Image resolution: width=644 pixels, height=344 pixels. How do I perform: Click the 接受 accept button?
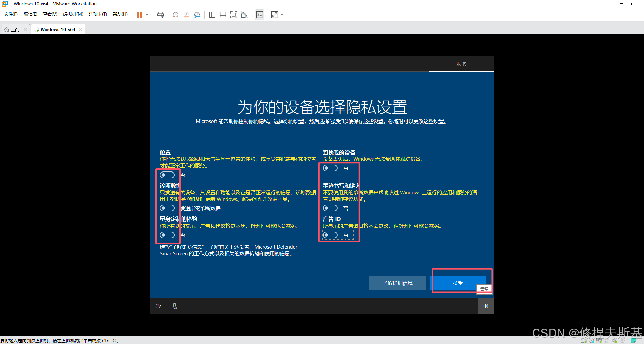tap(458, 283)
